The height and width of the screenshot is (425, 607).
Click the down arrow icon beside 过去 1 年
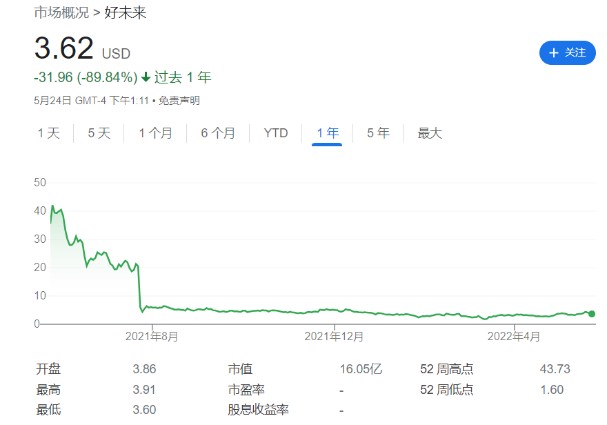tap(146, 77)
